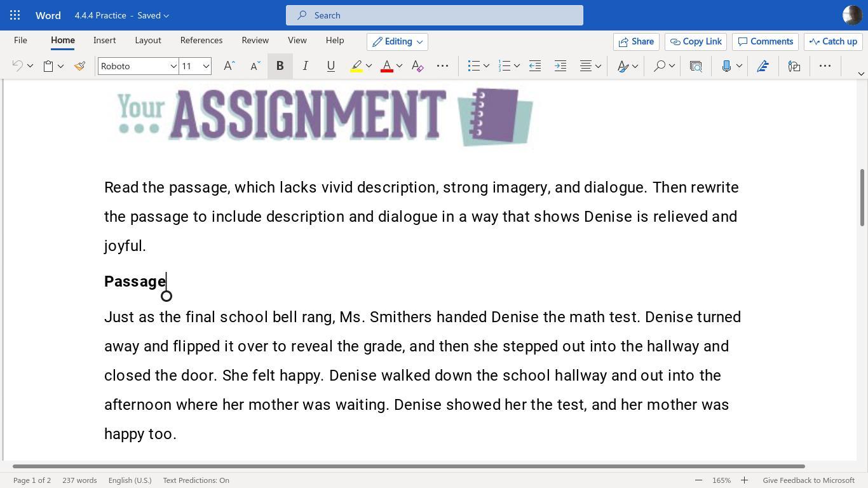Clear text formatting with the eraser icon
Image resolution: width=868 pixels, height=488 pixels.
pos(417,66)
